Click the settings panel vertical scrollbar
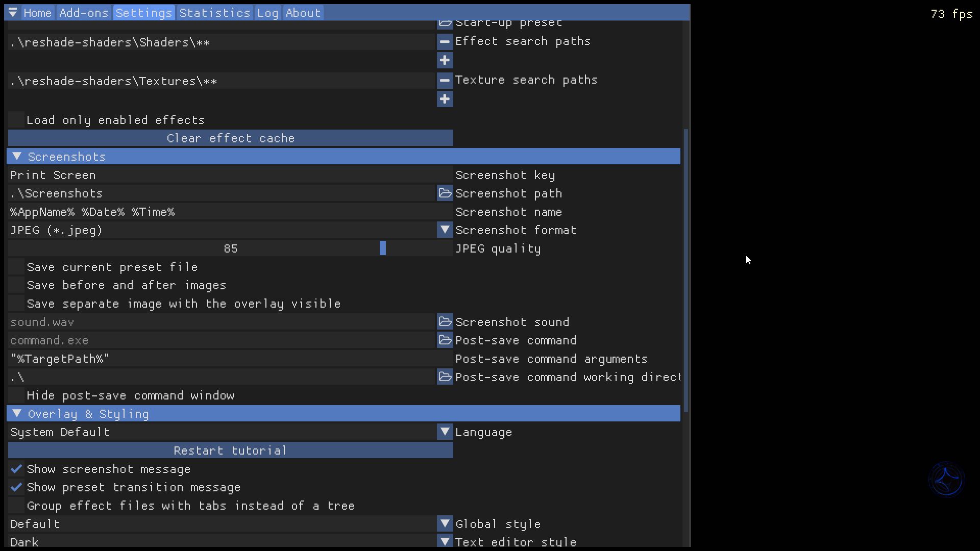The height and width of the screenshot is (551, 980). 686,270
